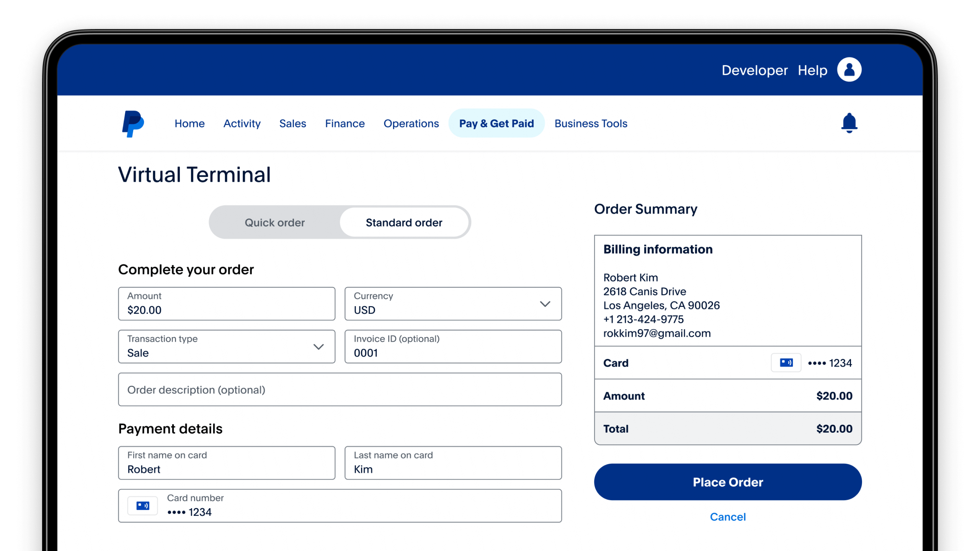Switch to Quick order mode

pyautogui.click(x=274, y=223)
